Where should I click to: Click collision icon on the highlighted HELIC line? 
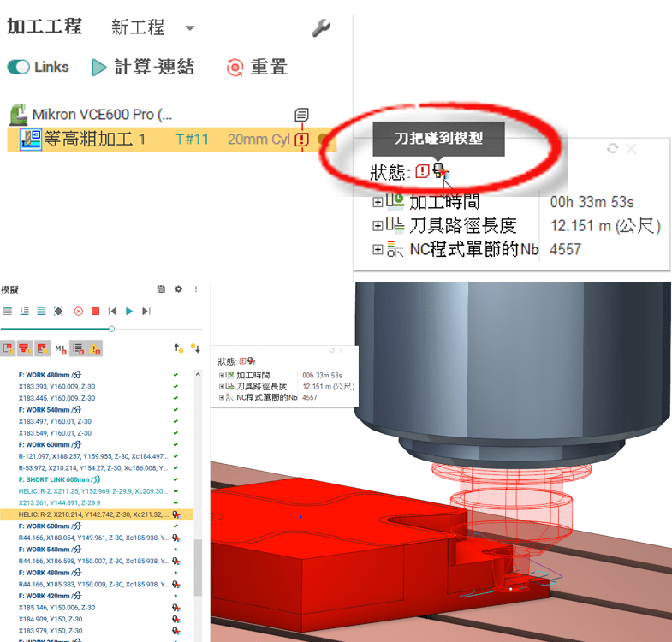175,514
